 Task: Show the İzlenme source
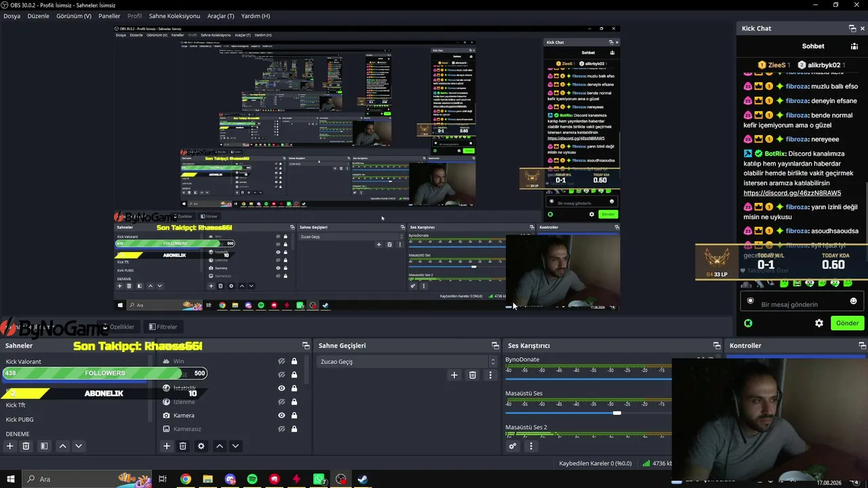pos(281,402)
